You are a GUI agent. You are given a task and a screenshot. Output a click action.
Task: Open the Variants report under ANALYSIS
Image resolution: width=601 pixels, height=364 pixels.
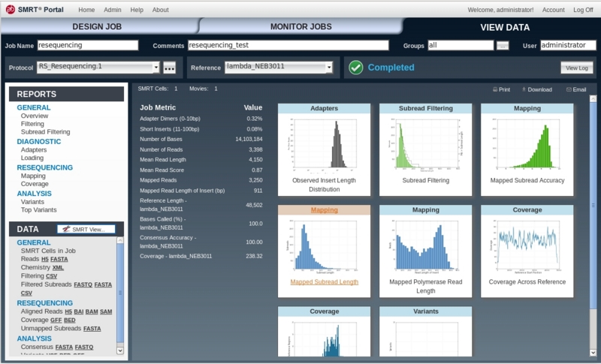[32, 202]
